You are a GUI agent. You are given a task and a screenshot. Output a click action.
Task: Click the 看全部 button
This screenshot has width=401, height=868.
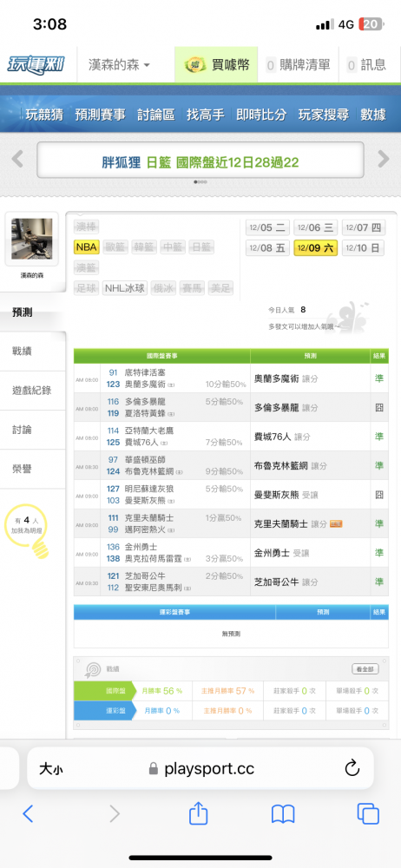click(365, 669)
